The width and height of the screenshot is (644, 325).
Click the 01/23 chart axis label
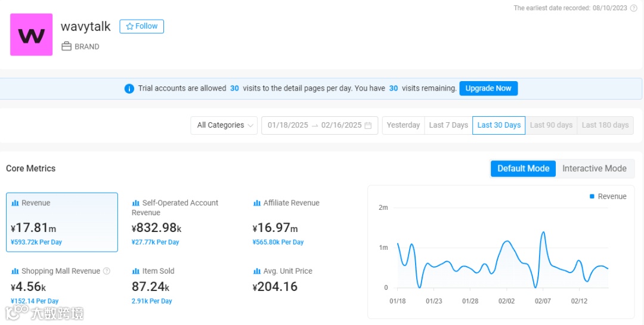(x=434, y=301)
